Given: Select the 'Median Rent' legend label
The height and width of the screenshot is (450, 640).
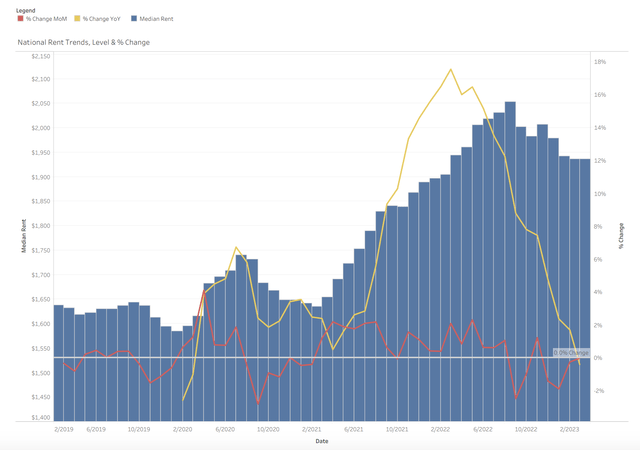Looking at the screenshot, I should (x=156, y=19).
